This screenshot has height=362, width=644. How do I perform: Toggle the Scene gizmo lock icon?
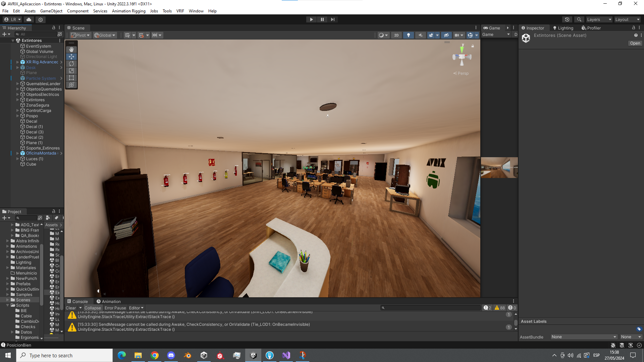[x=473, y=46]
